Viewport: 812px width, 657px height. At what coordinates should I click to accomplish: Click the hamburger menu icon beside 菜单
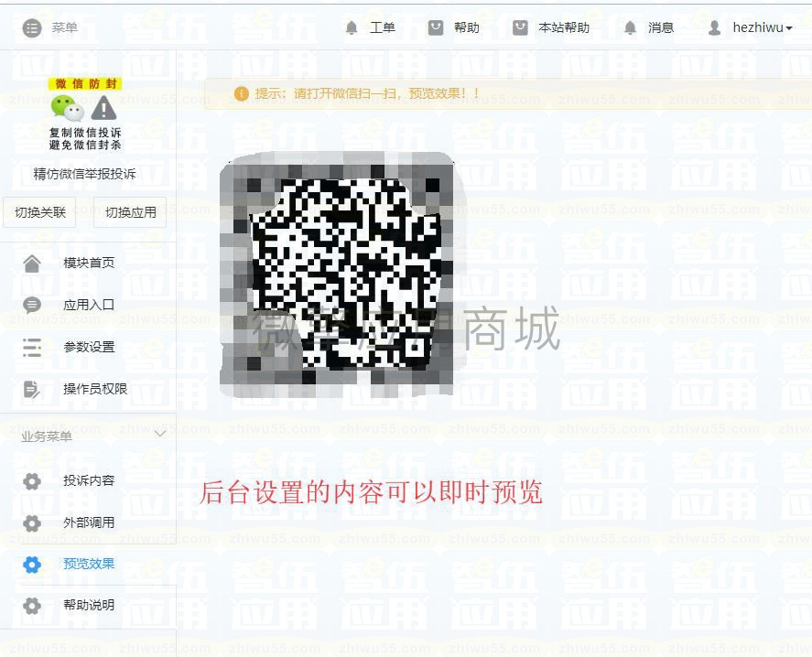pyautogui.click(x=32, y=27)
